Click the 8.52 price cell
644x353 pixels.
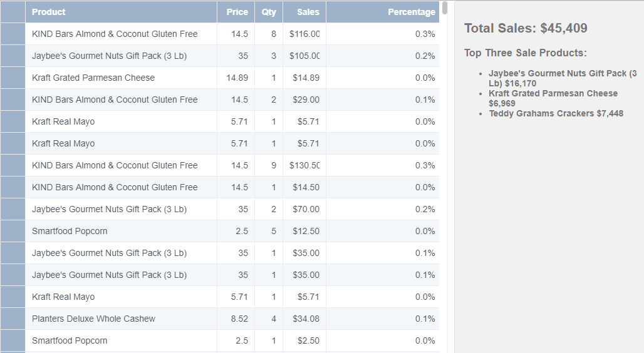pos(236,319)
